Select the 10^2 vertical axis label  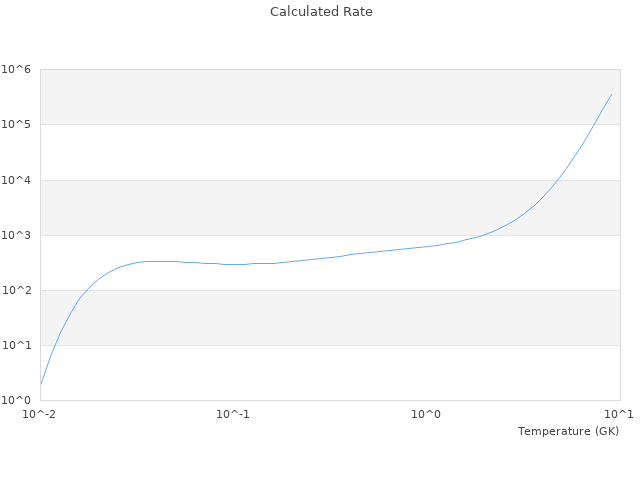click(x=16, y=290)
